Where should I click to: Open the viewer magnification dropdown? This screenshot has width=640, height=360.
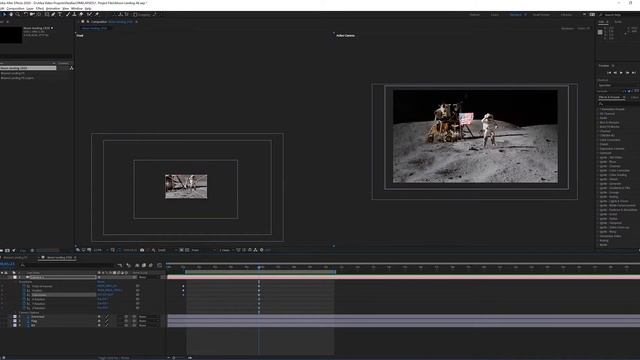point(100,250)
